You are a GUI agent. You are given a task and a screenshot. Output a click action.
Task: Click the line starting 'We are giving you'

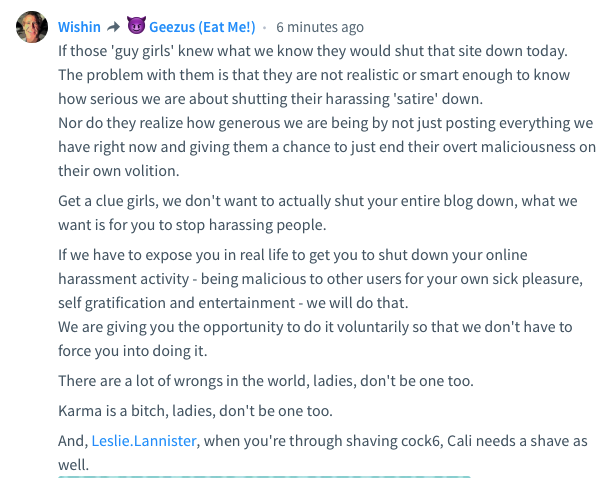pos(315,327)
